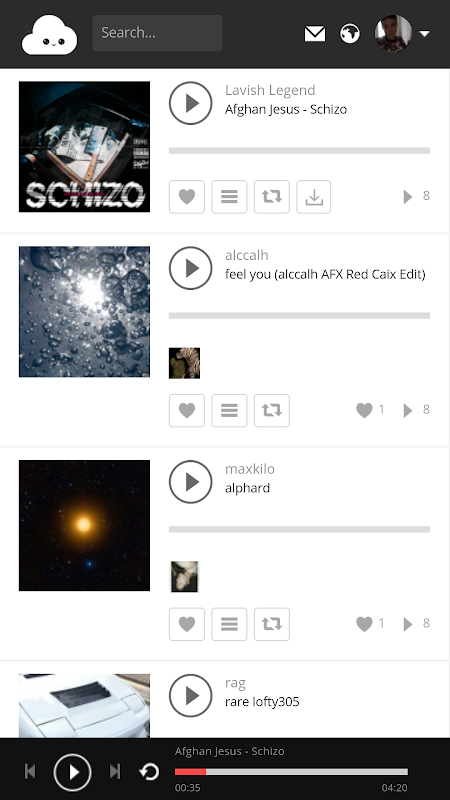Open the globe explore icon
The height and width of the screenshot is (800, 450).
350,34
